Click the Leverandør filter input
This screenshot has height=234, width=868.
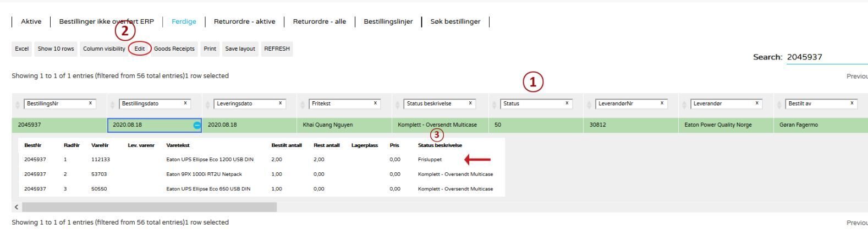pos(727,104)
